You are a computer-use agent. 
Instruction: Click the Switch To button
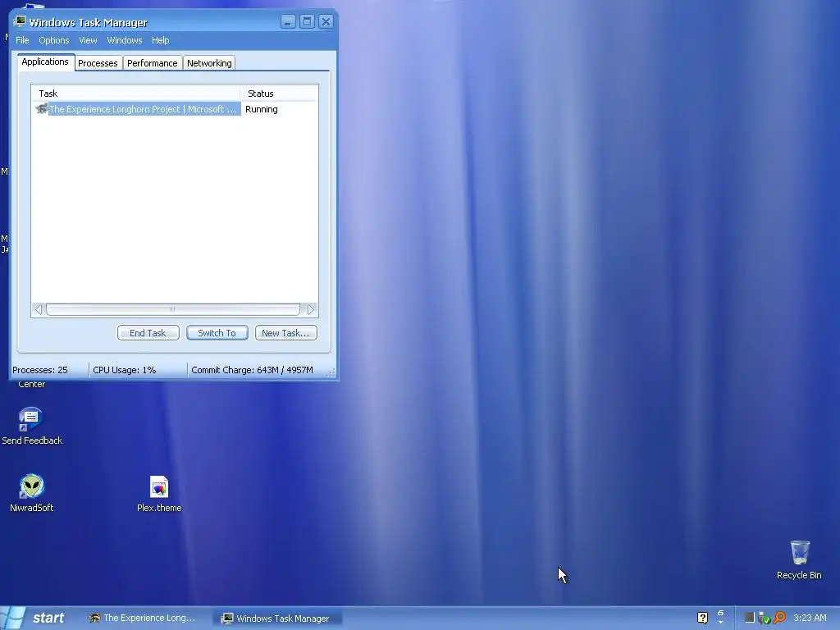click(x=217, y=333)
